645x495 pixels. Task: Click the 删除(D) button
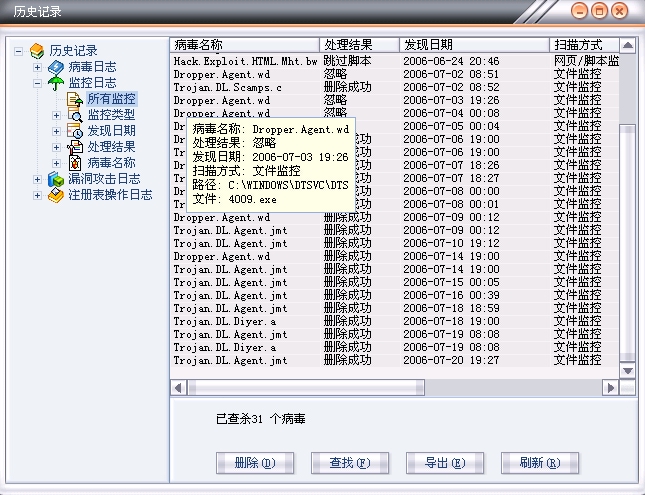[255, 463]
